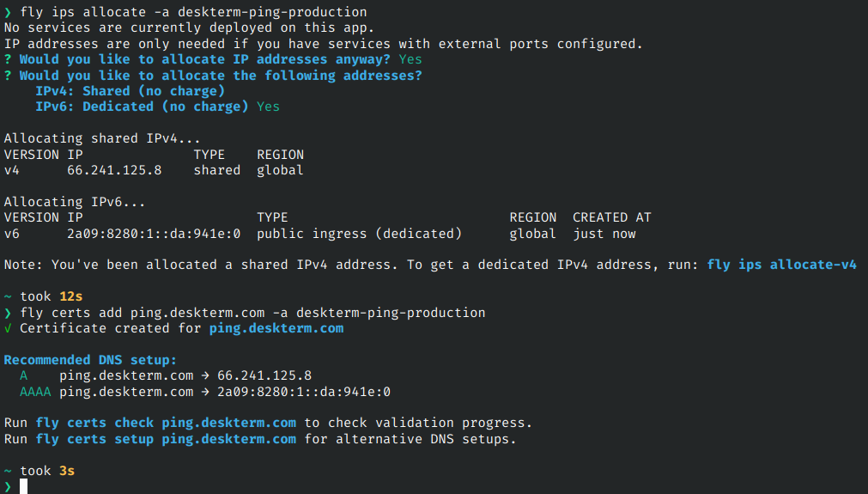Click 'Would you like to allocate IP addresses anyway?' prompt
868x494 pixels.
tap(205, 59)
